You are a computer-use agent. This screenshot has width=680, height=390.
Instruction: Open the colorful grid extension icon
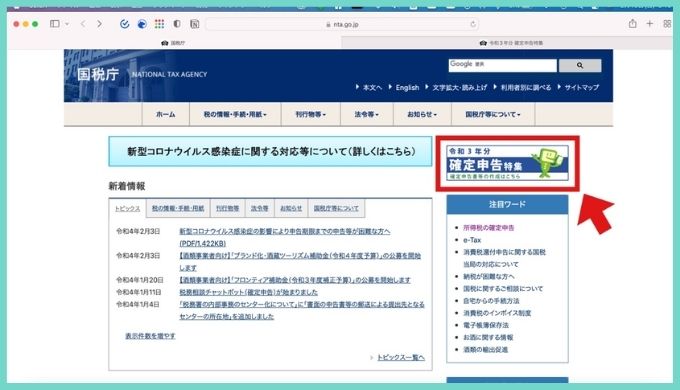tap(159, 24)
